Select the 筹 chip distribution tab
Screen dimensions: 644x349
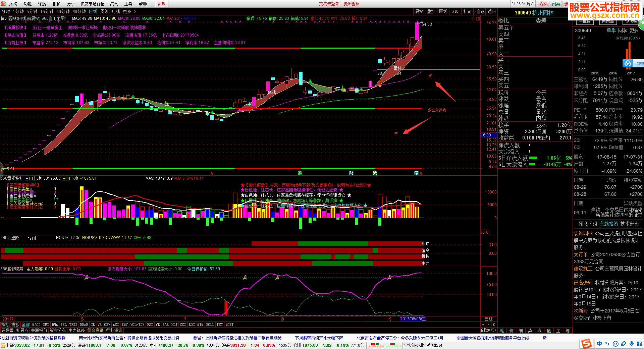pyautogui.click(x=568, y=330)
